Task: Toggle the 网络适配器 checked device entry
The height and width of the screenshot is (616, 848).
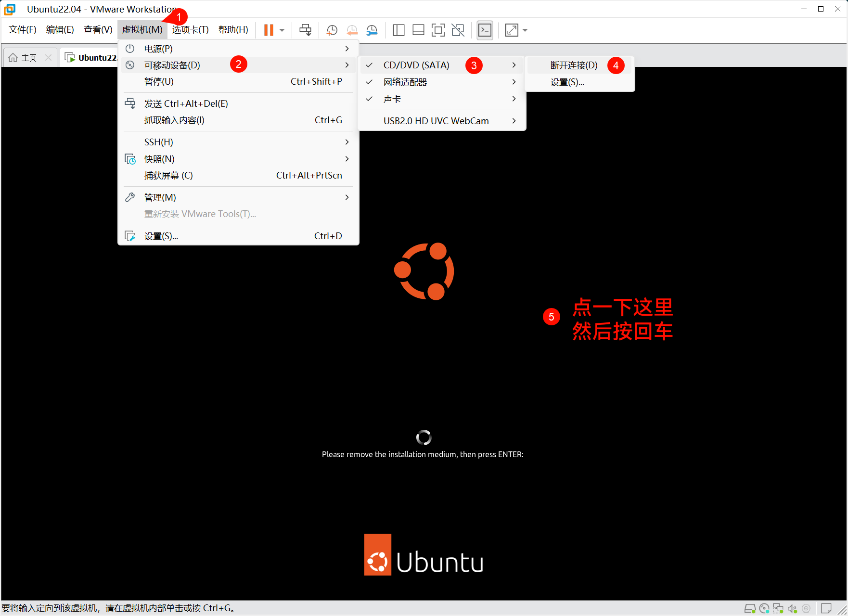Action: coord(442,82)
